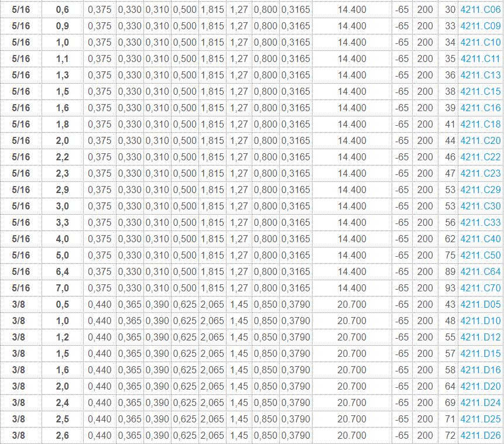
Task: Open part 4211.C40 details
Action: pyautogui.click(x=480, y=239)
